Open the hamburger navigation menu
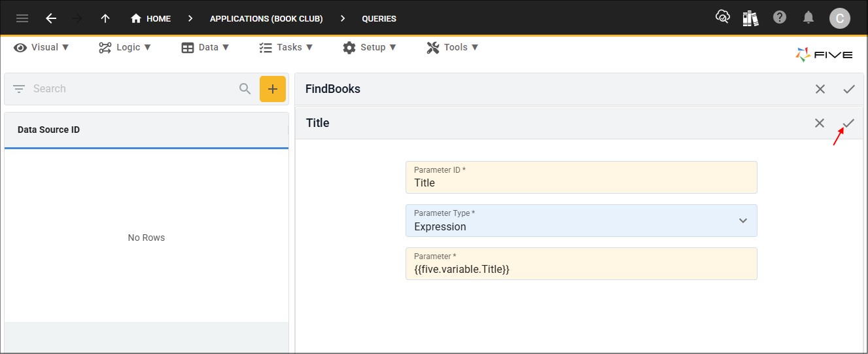 click(x=22, y=18)
